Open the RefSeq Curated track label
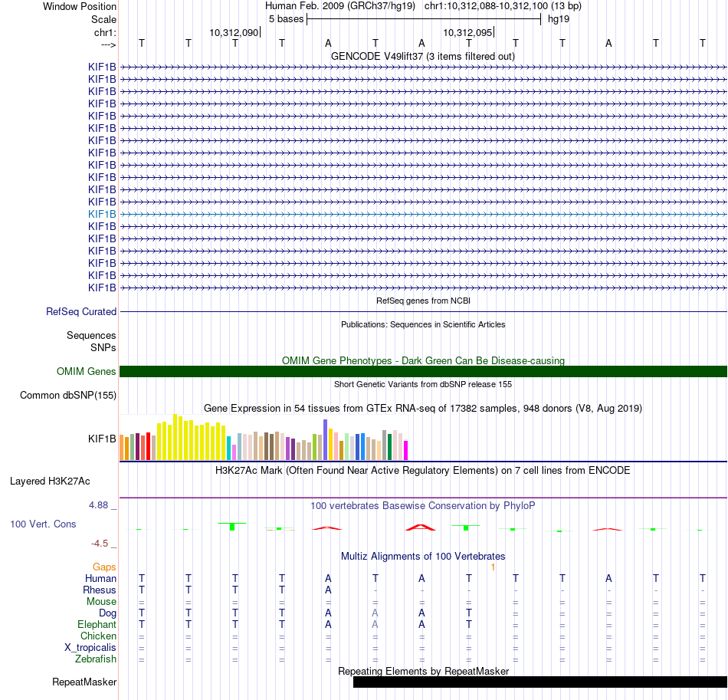 click(x=81, y=312)
